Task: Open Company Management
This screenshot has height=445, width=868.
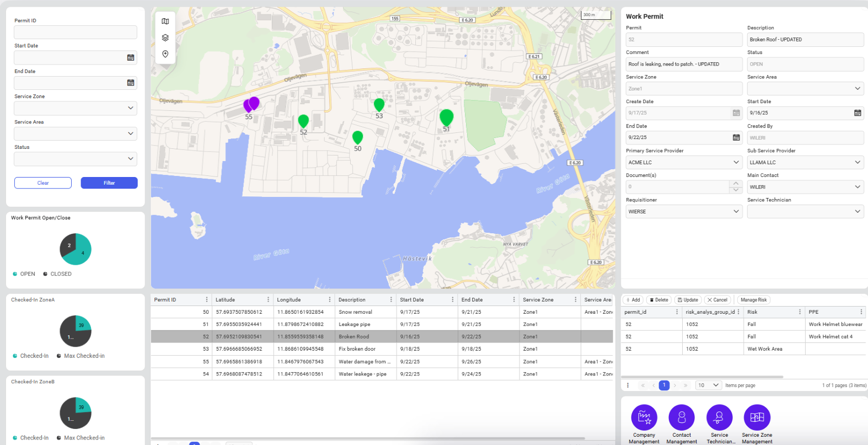Action: click(644, 417)
